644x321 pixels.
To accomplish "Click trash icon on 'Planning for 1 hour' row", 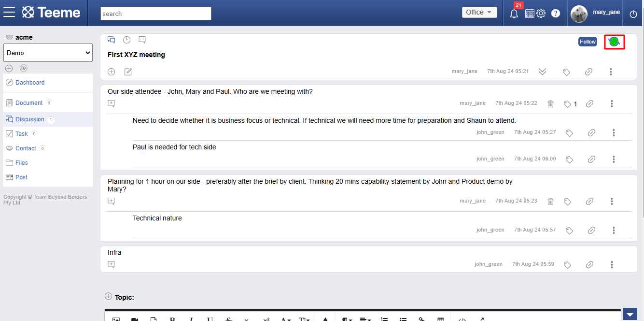I will click(551, 201).
